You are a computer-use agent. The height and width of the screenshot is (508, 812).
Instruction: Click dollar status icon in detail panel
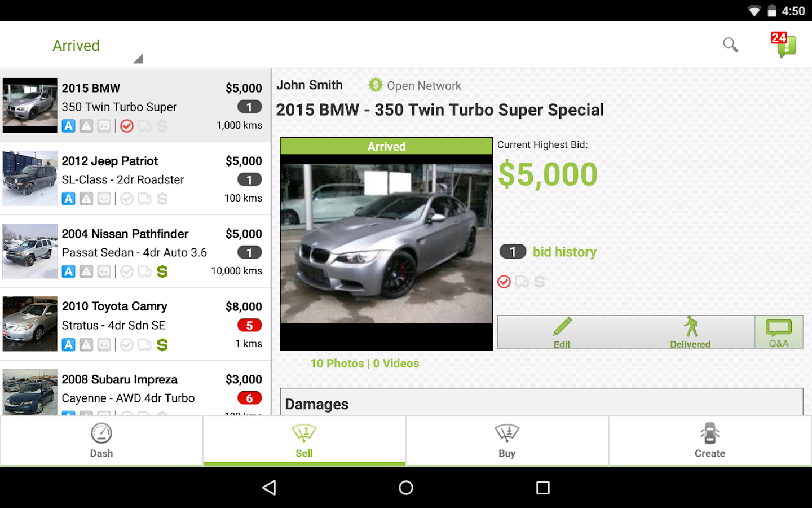click(x=540, y=282)
